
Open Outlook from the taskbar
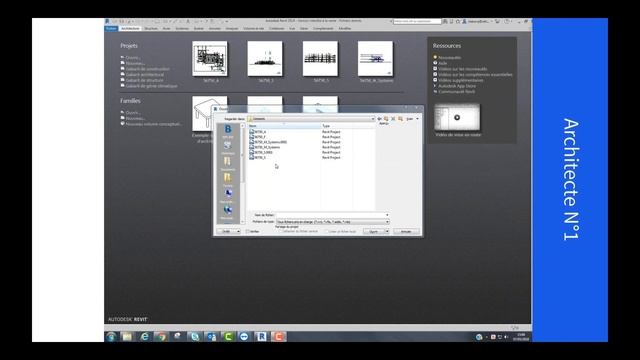pyautogui.click(x=211, y=336)
